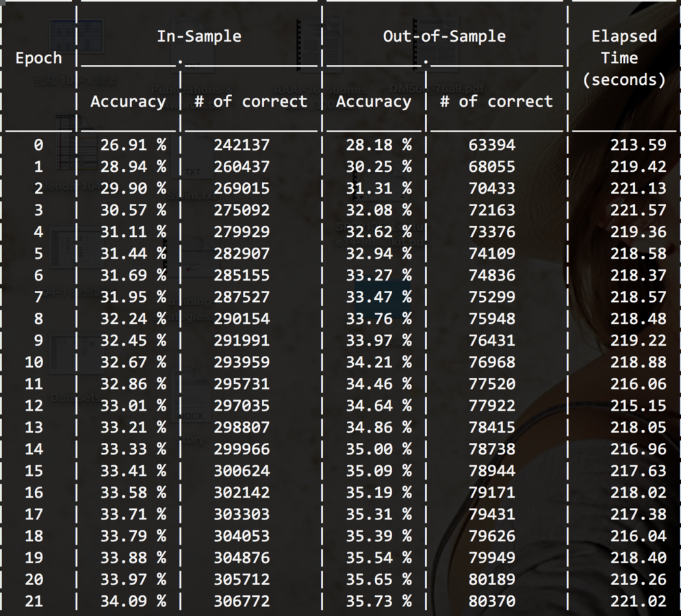681x616 pixels.
Task: Click in-sample correct count 293959
Action: [x=242, y=362]
